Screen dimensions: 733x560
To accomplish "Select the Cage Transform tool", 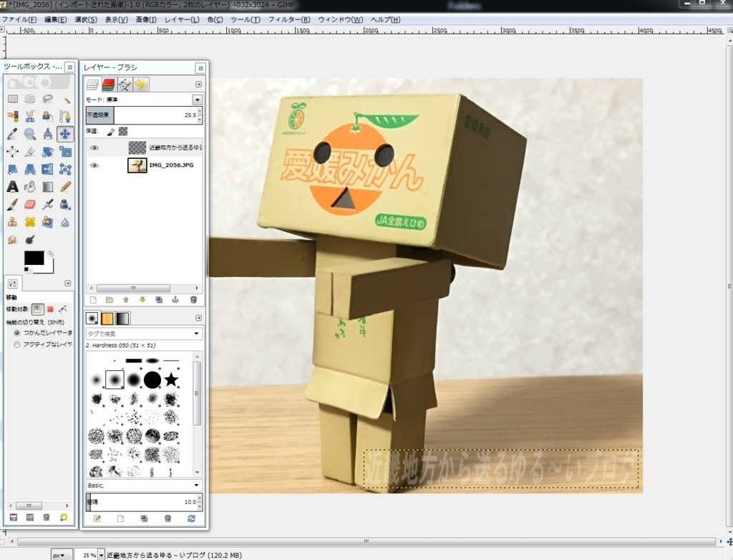I will (x=65, y=169).
